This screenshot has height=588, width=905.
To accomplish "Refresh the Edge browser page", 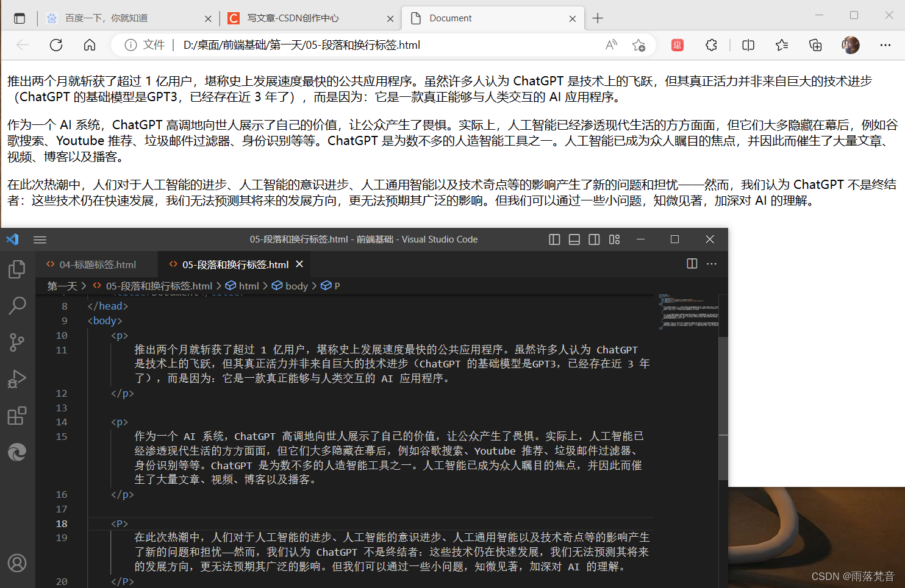I will point(56,45).
